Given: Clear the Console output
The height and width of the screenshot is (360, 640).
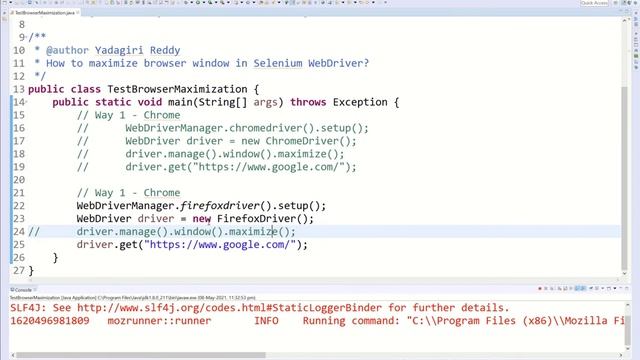Looking at the screenshot, I should pyautogui.click(x=560, y=289).
